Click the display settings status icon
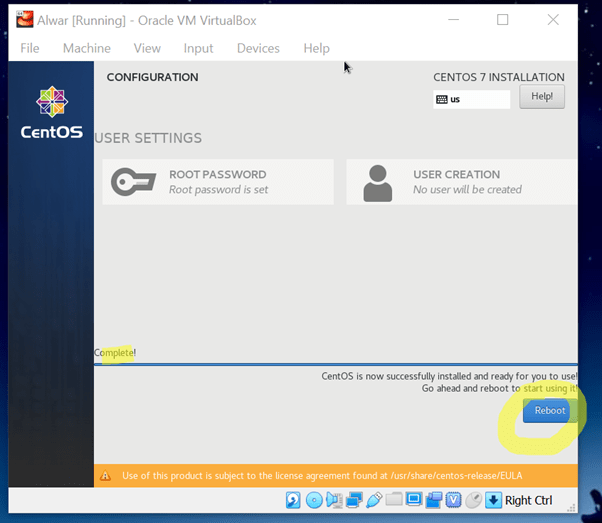The height and width of the screenshot is (523, 602). (x=413, y=500)
